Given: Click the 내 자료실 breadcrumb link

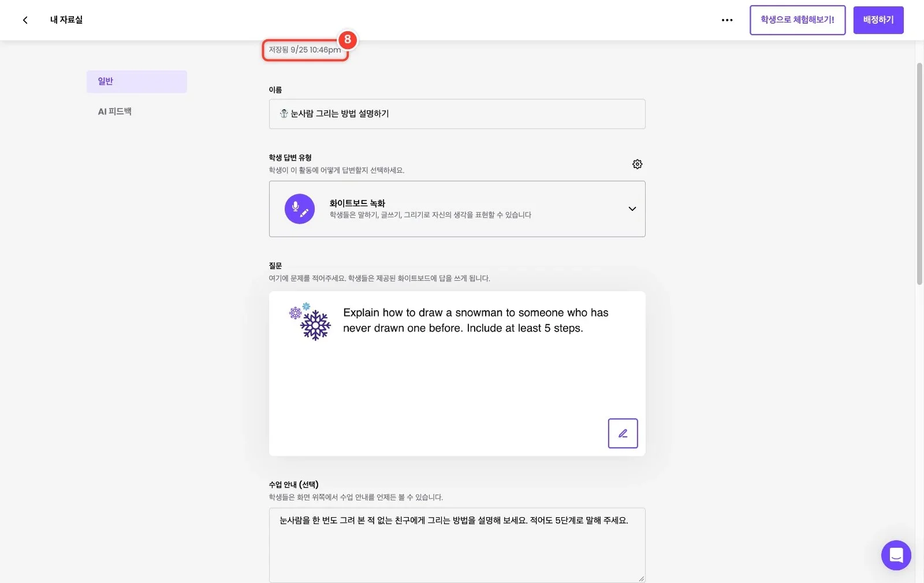Looking at the screenshot, I should click(x=66, y=20).
